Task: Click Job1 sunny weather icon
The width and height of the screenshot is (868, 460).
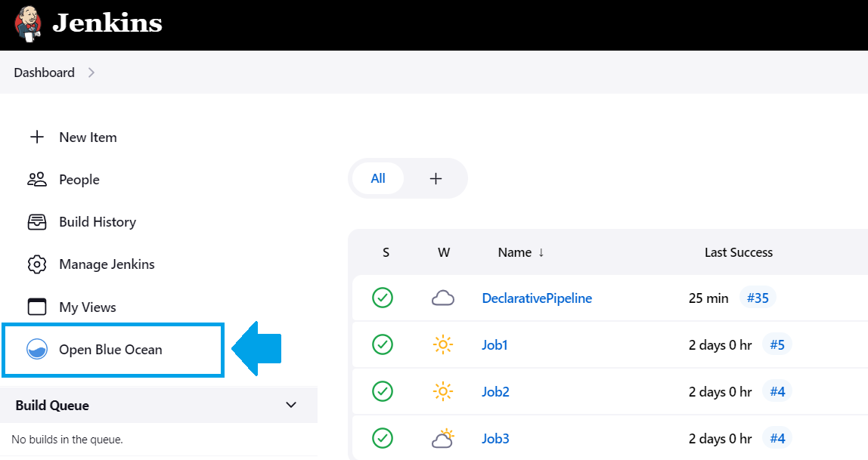Action: pos(443,345)
